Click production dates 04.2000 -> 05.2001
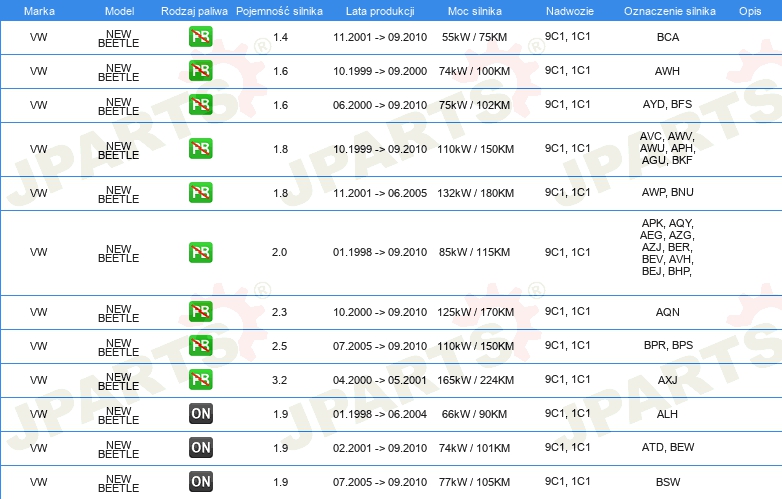 380,380
